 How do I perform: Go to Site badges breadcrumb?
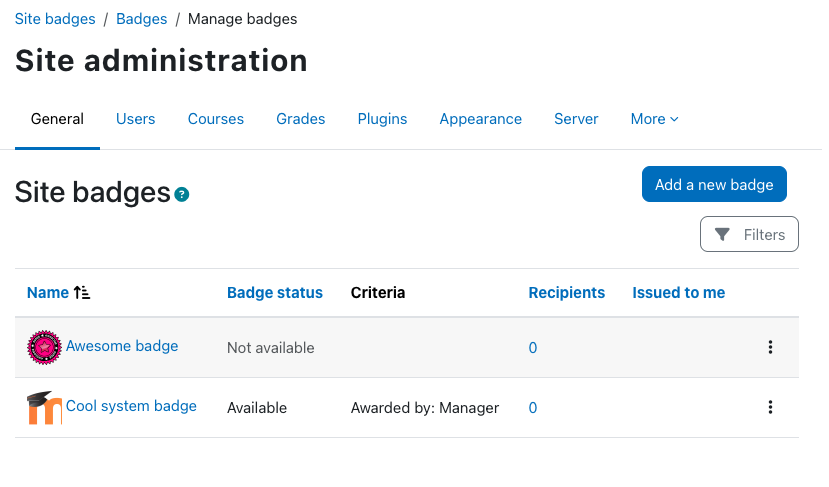[55, 19]
